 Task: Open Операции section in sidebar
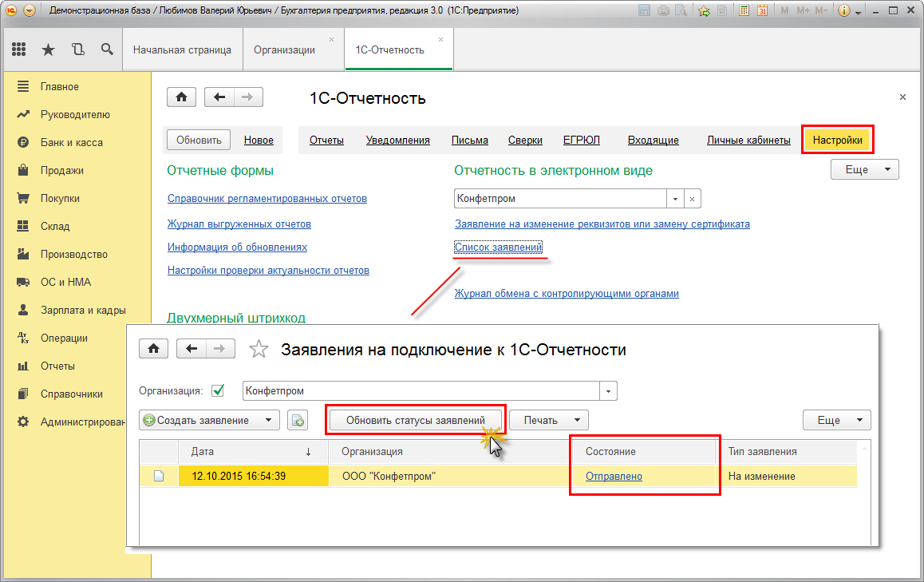65,338
